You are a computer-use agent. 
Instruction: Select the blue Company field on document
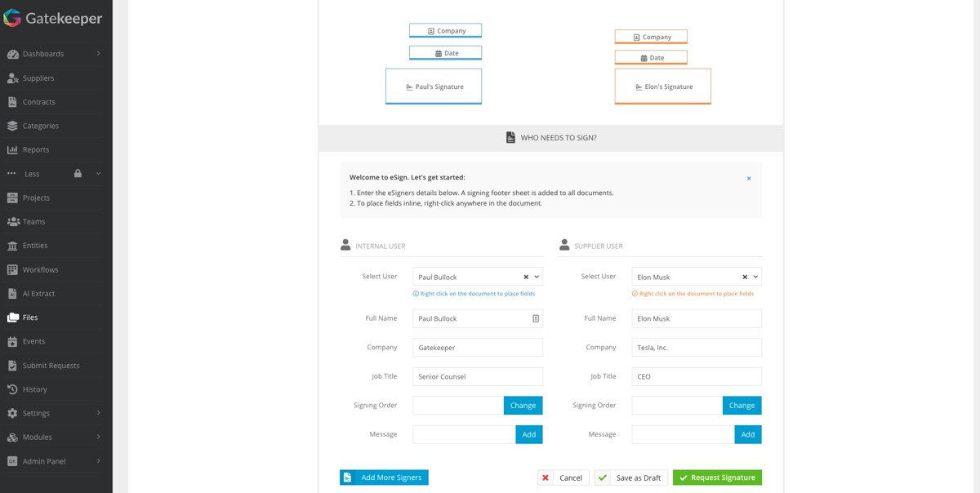446,31
